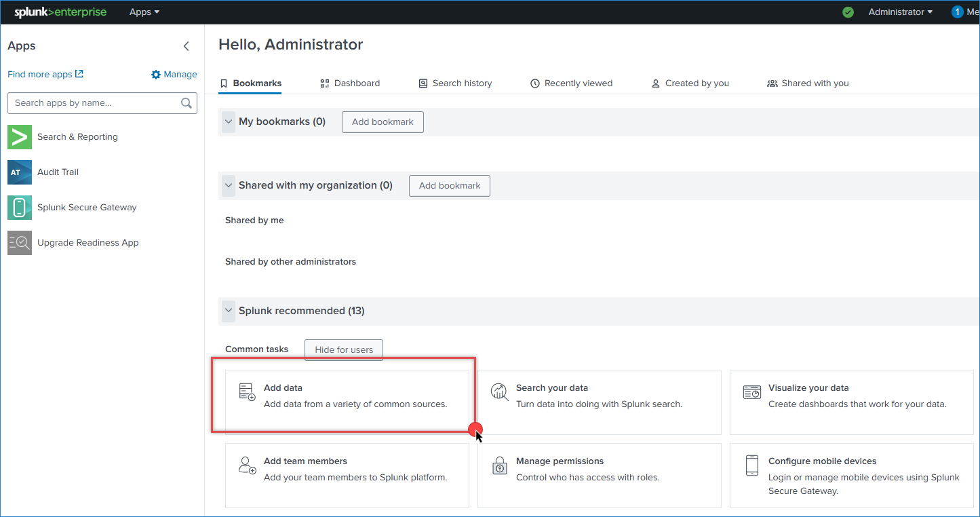The height and width of the screenshot is (517, 980).
Task: Click the Common tasks label
Action: 256,349
